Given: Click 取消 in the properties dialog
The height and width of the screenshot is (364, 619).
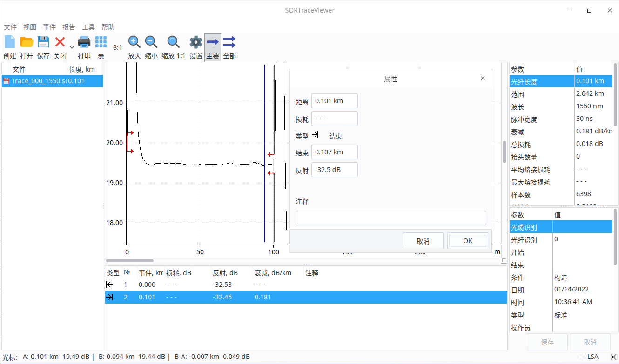Looking at the screenshot, I should 423,241.
